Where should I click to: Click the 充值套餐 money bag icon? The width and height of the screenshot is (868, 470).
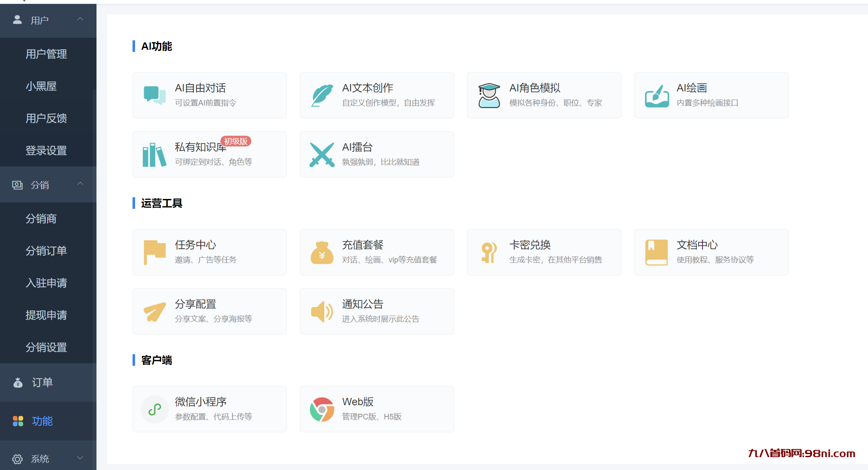322,253
